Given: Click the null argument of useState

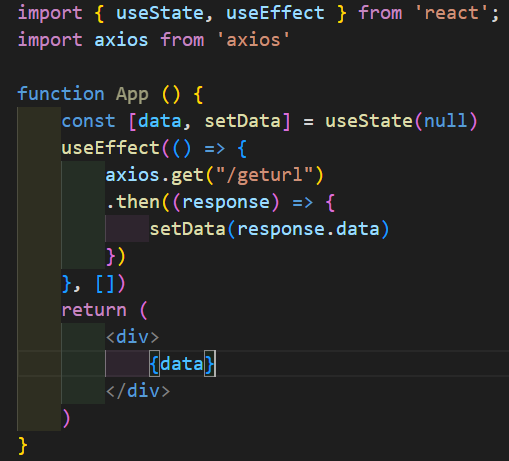Looking at the screenshot, I should [x=446, y=121].
